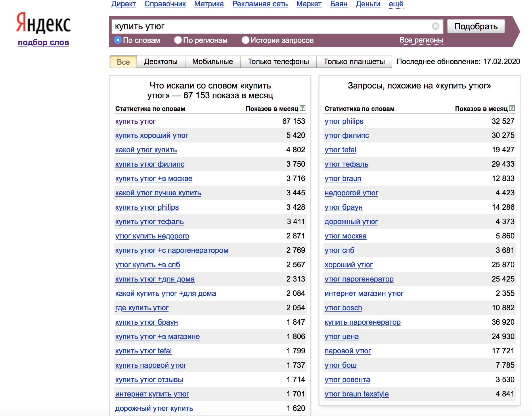
Task: Open the Справочник link
Action: click(165, 4)
